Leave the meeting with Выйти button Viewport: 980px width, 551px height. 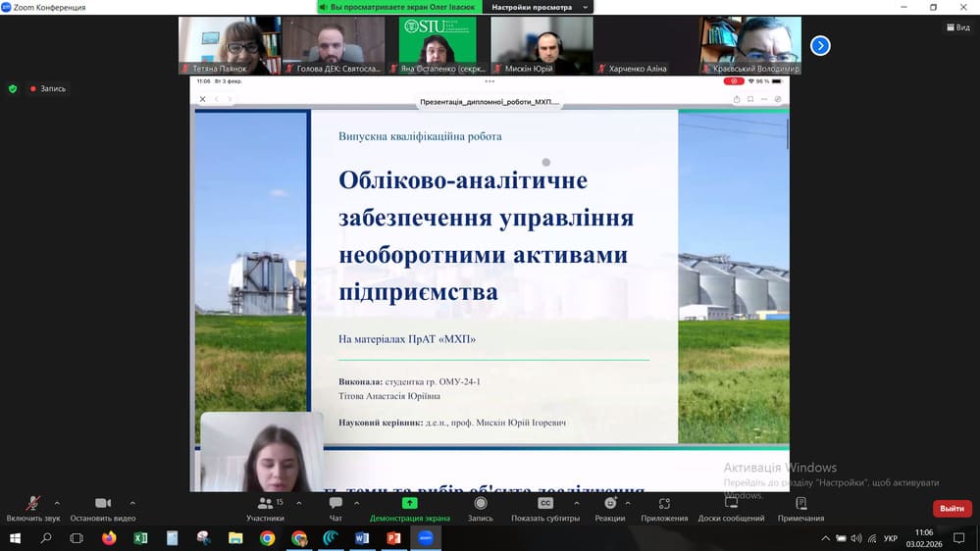[952, 508]
